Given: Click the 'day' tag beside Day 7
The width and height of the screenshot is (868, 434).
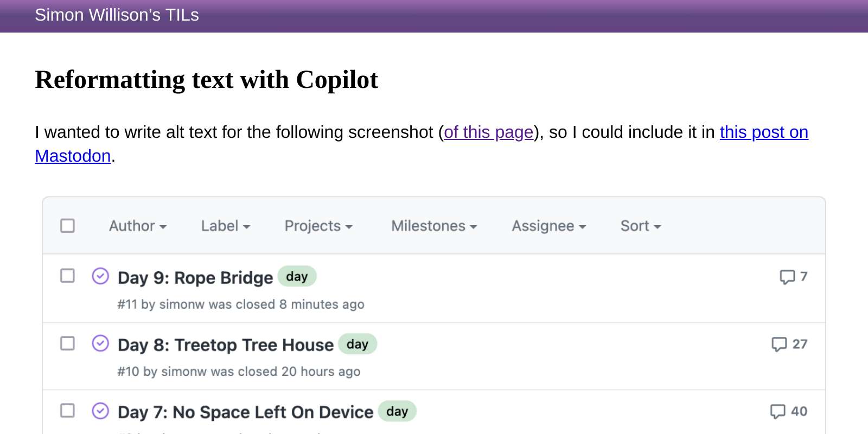Looking at the screenshot, I should click(397, 411).
